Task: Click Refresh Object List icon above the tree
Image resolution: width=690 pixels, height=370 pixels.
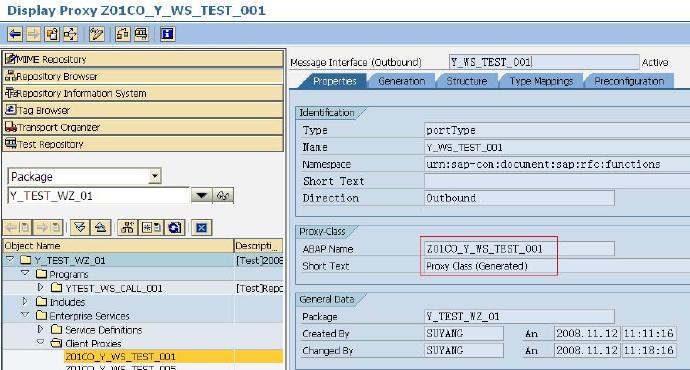Action: click(175, 227)
